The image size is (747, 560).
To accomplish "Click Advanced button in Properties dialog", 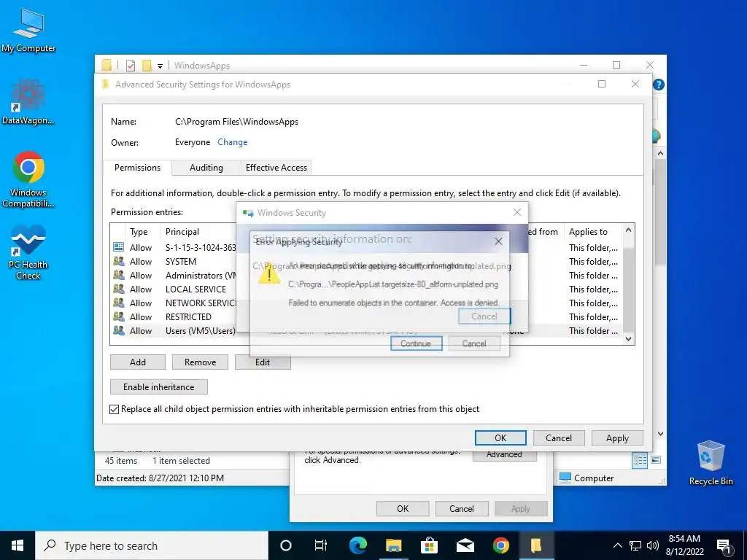I will tap(505, 455).
